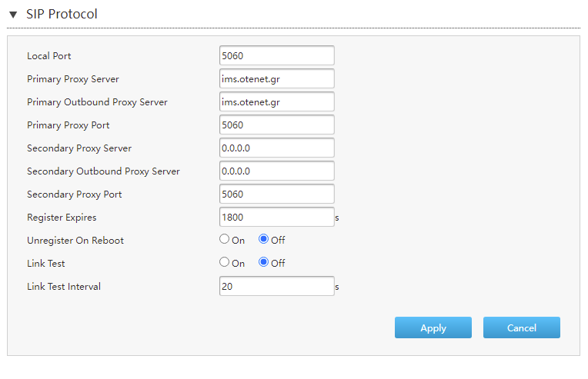Click the Primary Proxy Port field
The height and width of the screenshot is (379, 588).
(277, 125)
